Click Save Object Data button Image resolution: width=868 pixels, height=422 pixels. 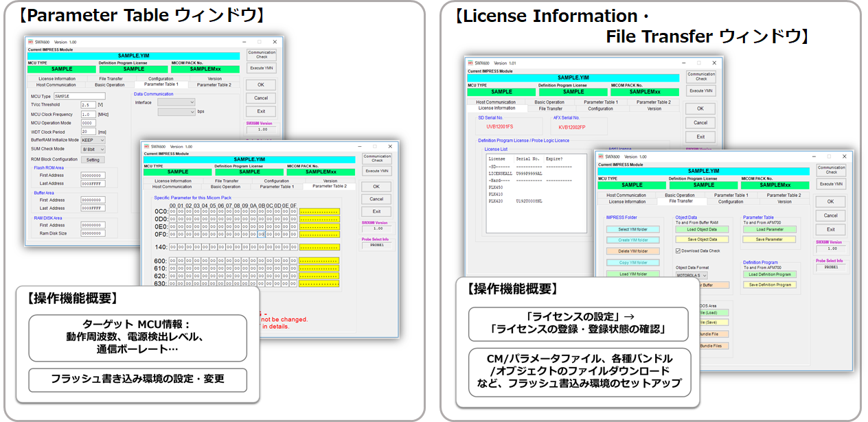pyautogui.click(x=701, y=239)
